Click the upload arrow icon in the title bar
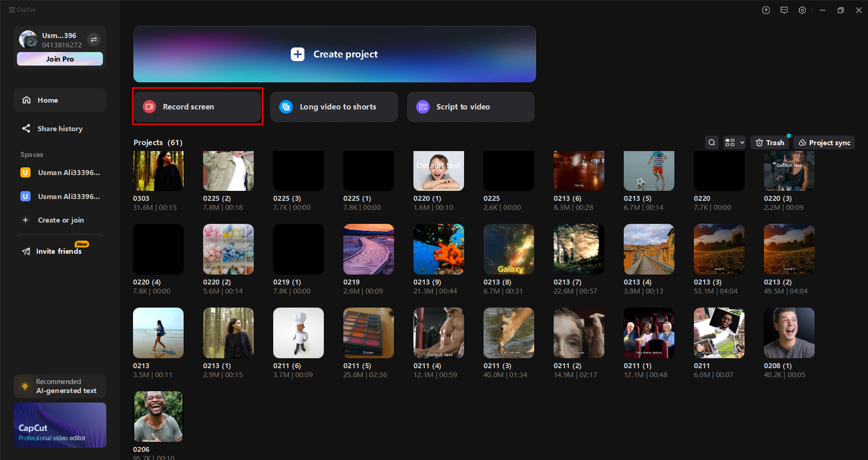Image resolution: width=868 pixels, height=460 pixels. coord(766,9)
